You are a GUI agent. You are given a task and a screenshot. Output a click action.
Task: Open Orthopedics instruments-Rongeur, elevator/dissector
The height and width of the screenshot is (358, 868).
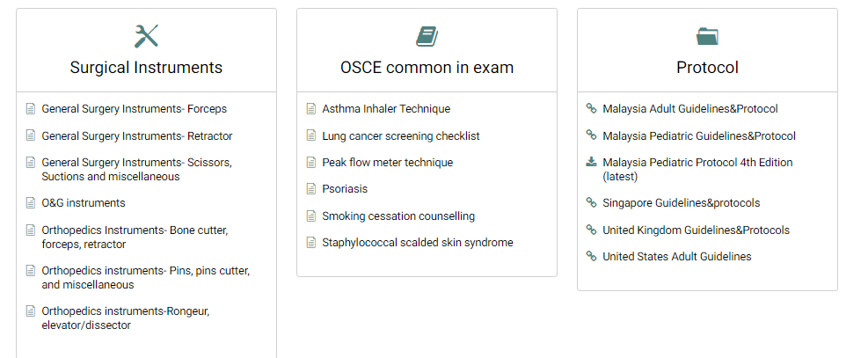coord(126,318)
